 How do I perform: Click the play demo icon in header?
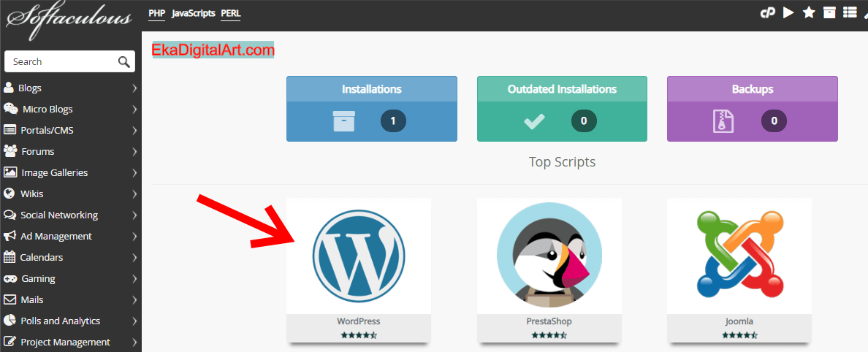(788, 13)
